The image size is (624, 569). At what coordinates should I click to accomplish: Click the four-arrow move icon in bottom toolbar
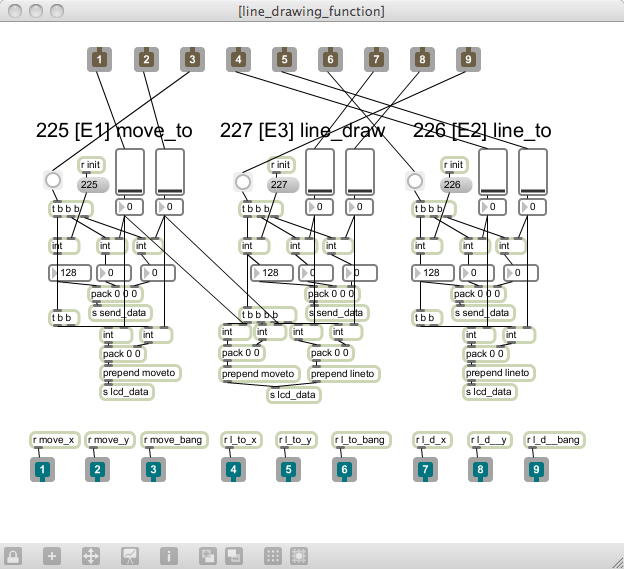(91, 556)
